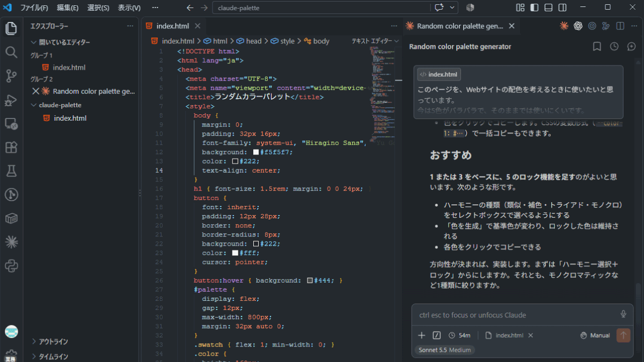Click the plus icon to add context
This screenshot has height=362, width=644.
pos(422,335)
